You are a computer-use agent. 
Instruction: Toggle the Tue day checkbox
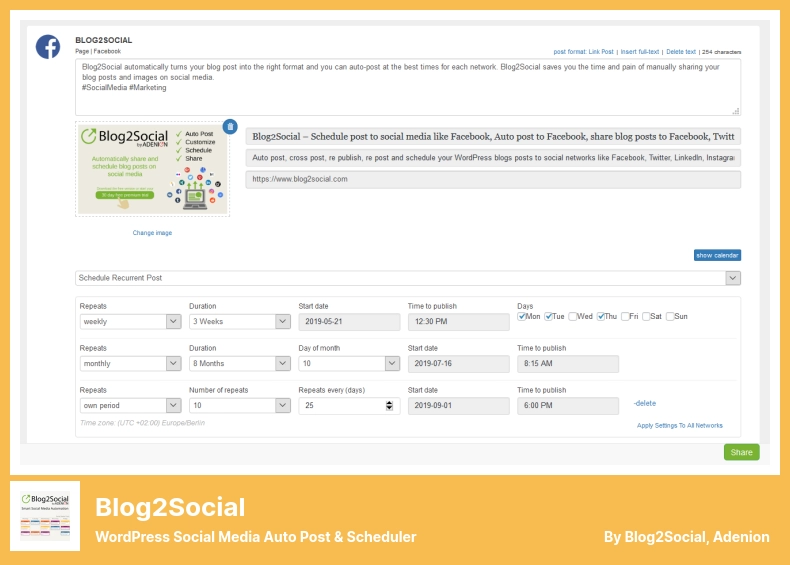point(548,317)
